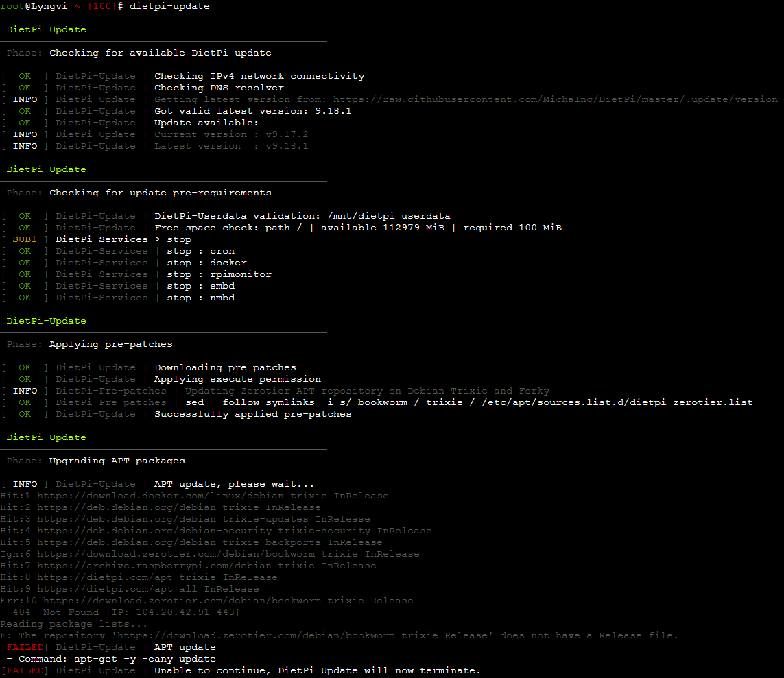Click the dietpi-update command at the prompt
Screen dimensions: 784x678
[169, 6]
